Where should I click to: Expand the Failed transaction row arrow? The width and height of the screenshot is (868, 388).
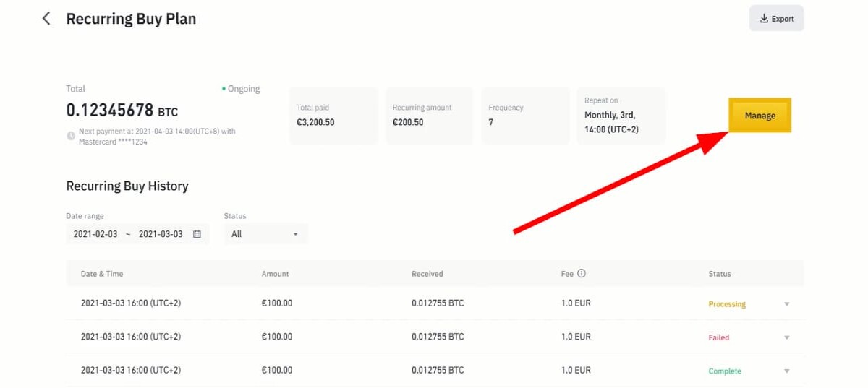pyautogui.click(x=787, y=337)
